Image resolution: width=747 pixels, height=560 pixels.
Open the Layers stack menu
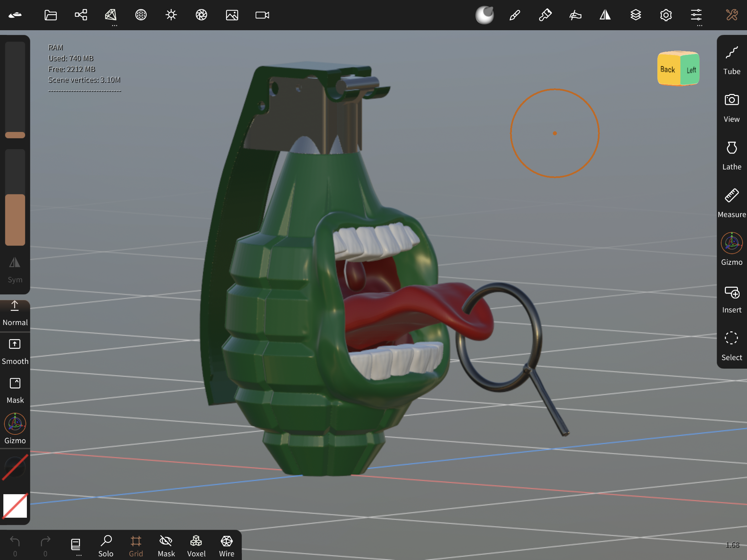[x=635, y=15]
